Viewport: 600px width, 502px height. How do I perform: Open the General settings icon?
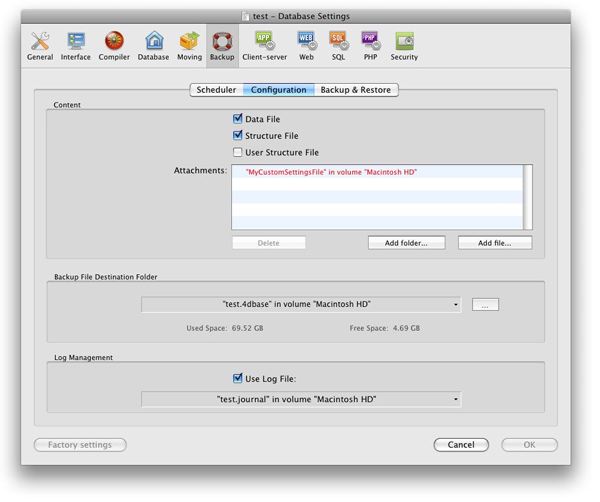pyautogui.click(x=41, y=43)
